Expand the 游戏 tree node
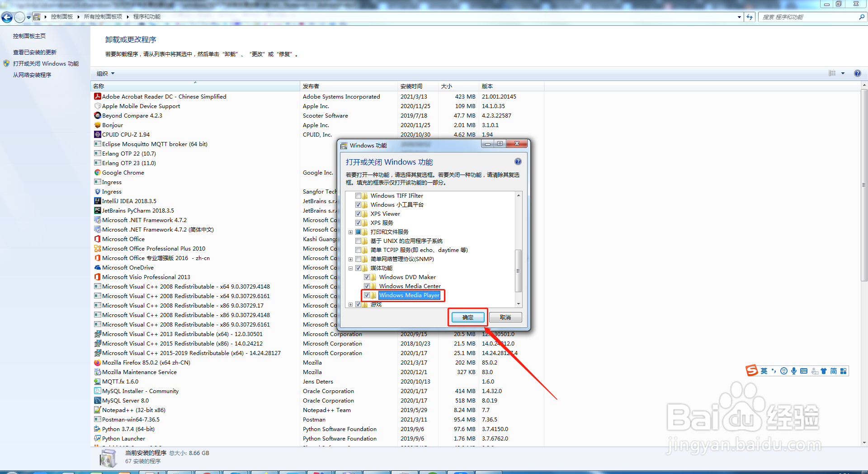 pyautogui.click(x=350, y=304)
